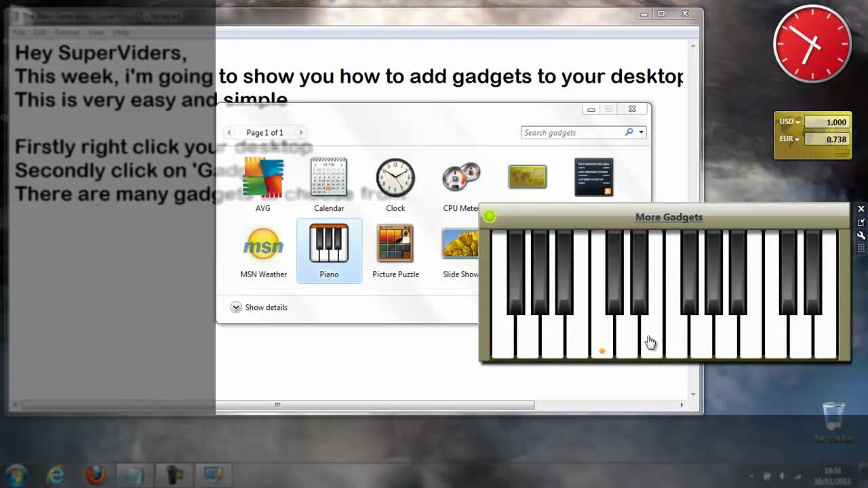Go to previous gadget gallery page
This screenshot has height=488, width=868.
coord(229,132)
